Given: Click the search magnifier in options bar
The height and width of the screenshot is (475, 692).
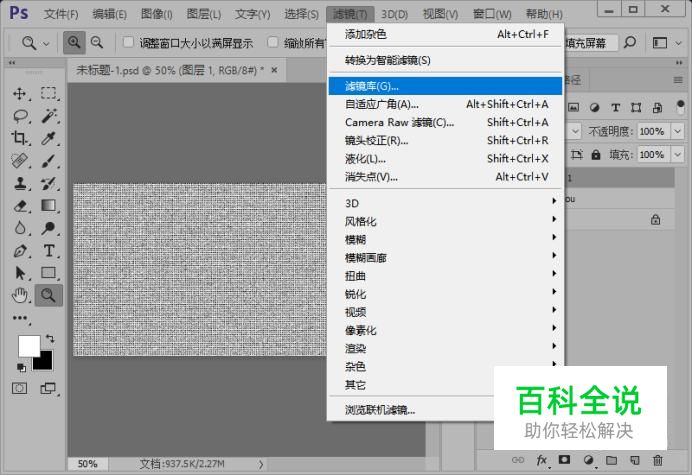Looking at the screenshot, I should click(x=630, y=43).
